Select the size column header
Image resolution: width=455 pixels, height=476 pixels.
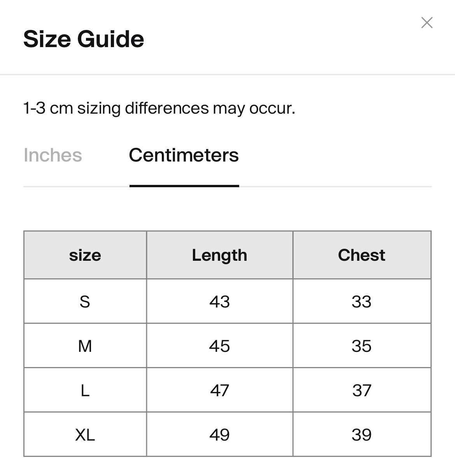(85, 255)
